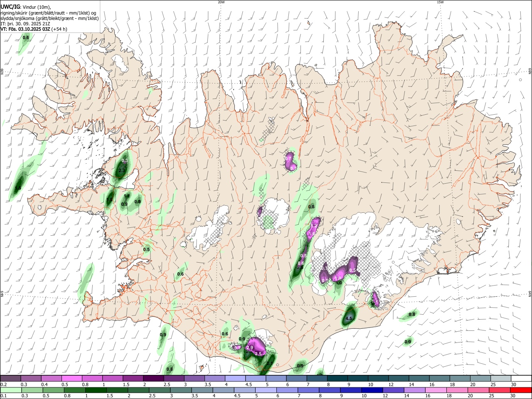Select the darkest purple 2 snow legend swatch
Image resolution: width=532 pixels, height=399 pixels.
[x=153, y=379]
